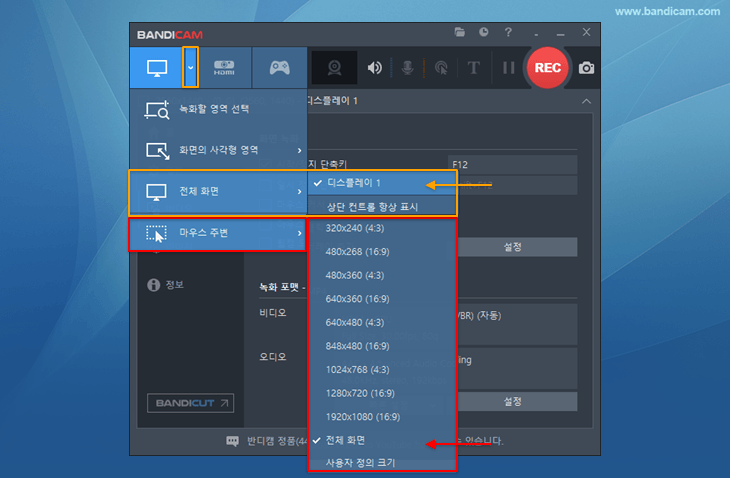Viewport: 730px width, 478px height.
Task: Toggle the speaker sound icon
Action: pos(374,68)
